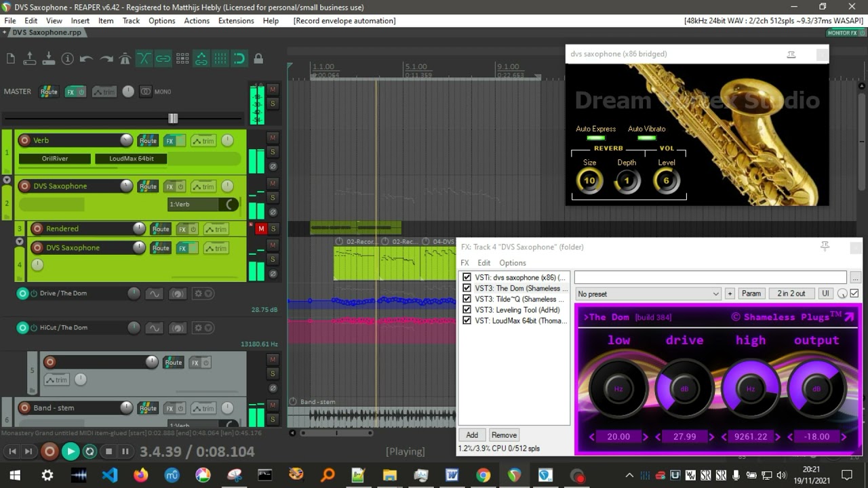Pin the FX Track 4 window

tap(825, 247)
